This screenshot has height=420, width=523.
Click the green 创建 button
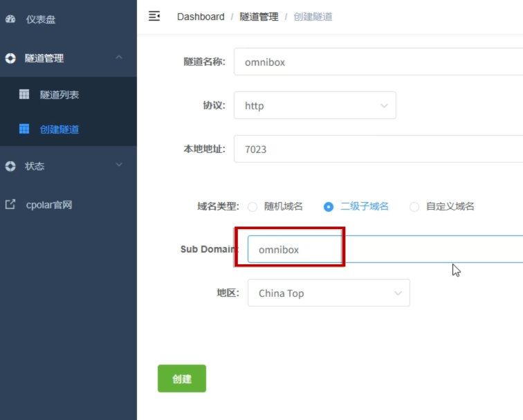click(x=181, y=378)
